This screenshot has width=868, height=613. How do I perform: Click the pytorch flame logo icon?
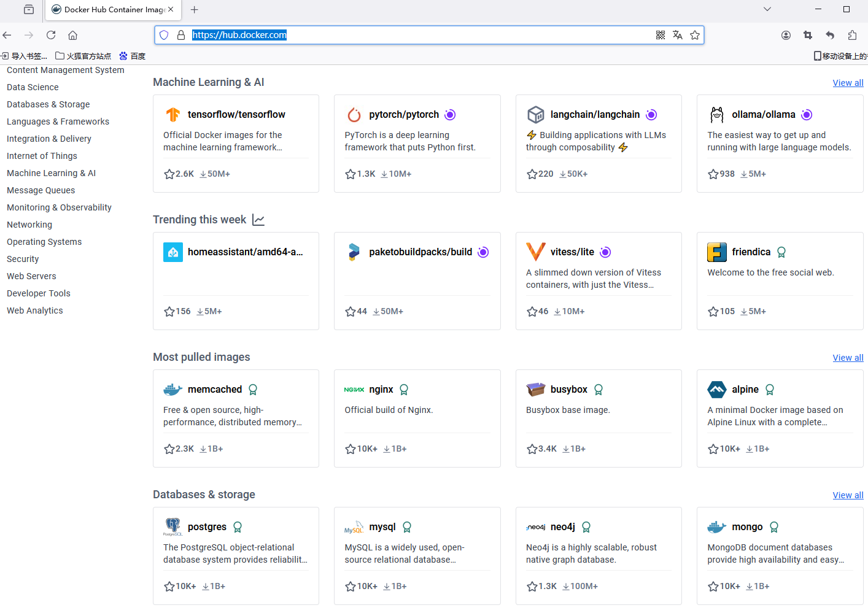click(354, 115)
